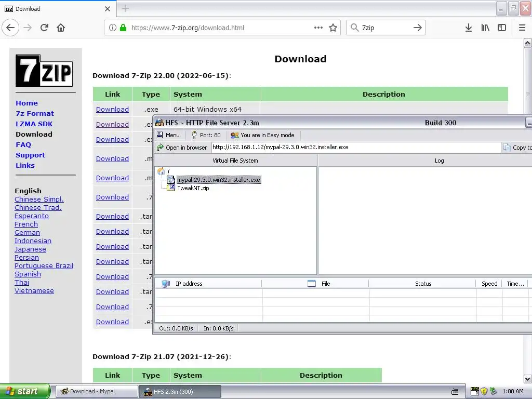Open the browser home page icon
This screenshot has width=532, height=399.
click(61, 28)
